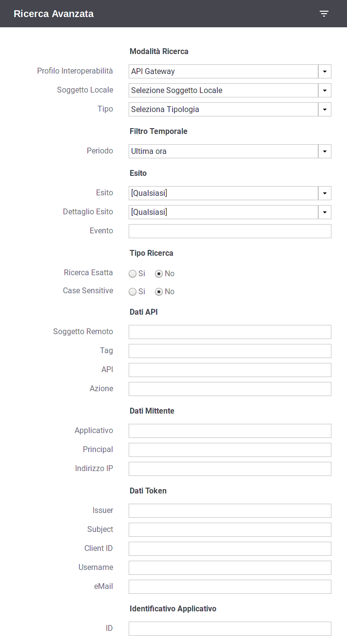Viewport: 347px width, 644px height.
Task: Click the Identificativo Applicativo ID field
Action: tap(230, 628)
